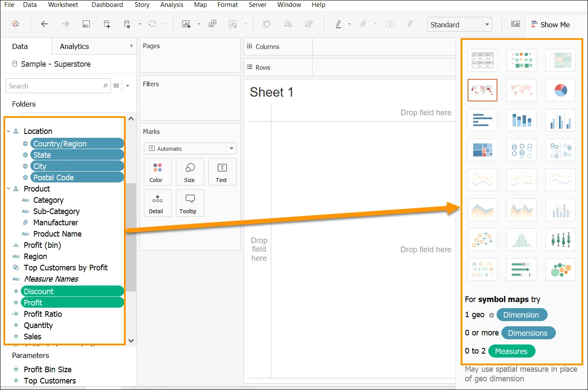Select the Country/Region field

(x=77, y=143)
